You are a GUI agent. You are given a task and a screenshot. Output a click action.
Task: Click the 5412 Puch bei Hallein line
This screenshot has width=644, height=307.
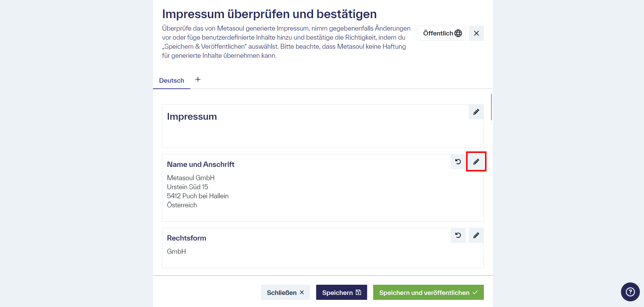click(x=198, y=196)
